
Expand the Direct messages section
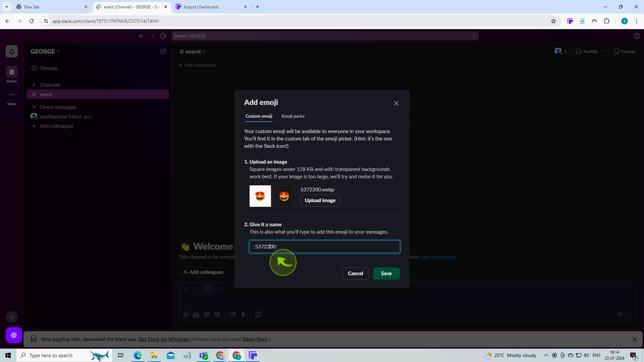click(34, 107)
